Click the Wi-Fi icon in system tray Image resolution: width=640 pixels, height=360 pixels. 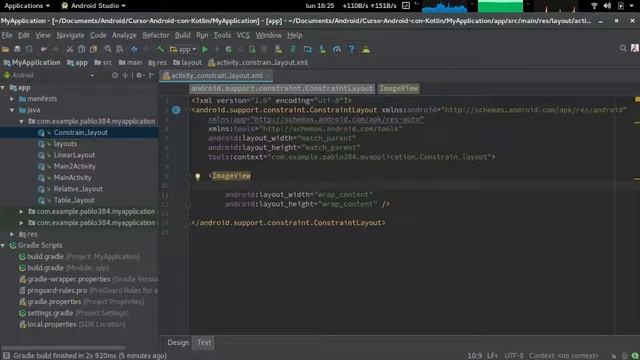click(594, 6)
